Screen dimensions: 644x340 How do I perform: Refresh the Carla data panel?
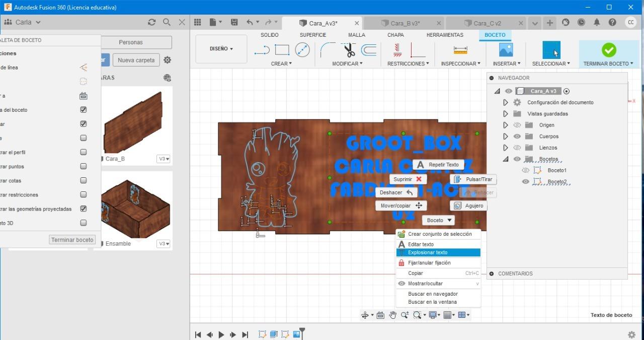[x=151, y=22]
